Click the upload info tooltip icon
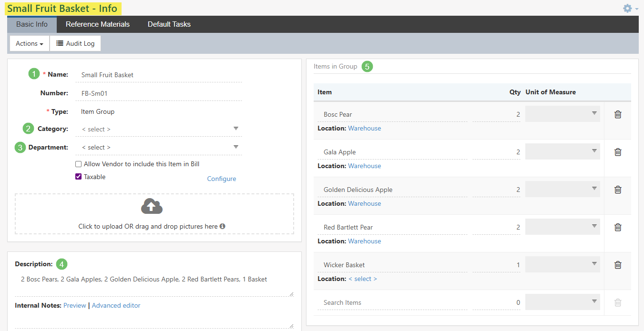644x331 pixels. (x=223, y=227)
